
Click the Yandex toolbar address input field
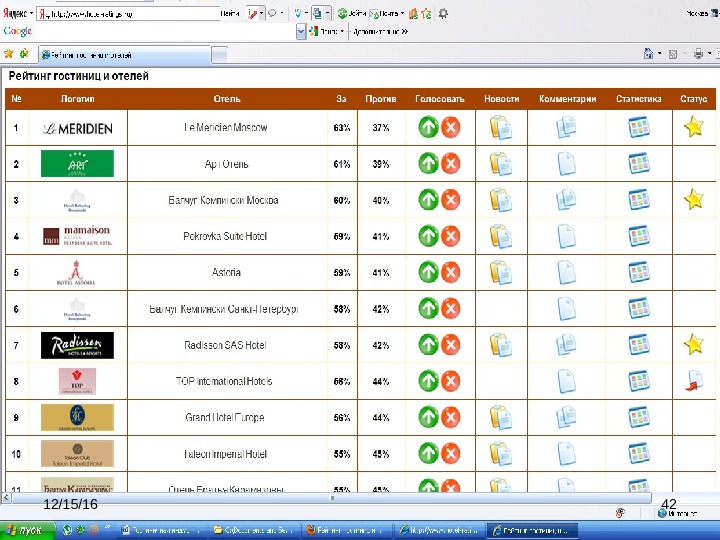click(129, 14)
